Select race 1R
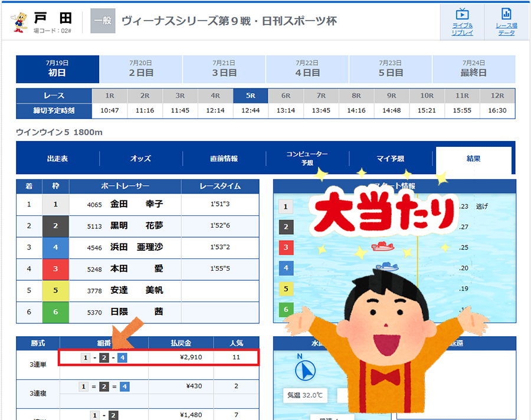Image resolution: width=531 pixels, height=420 pixels. (110, 96)
